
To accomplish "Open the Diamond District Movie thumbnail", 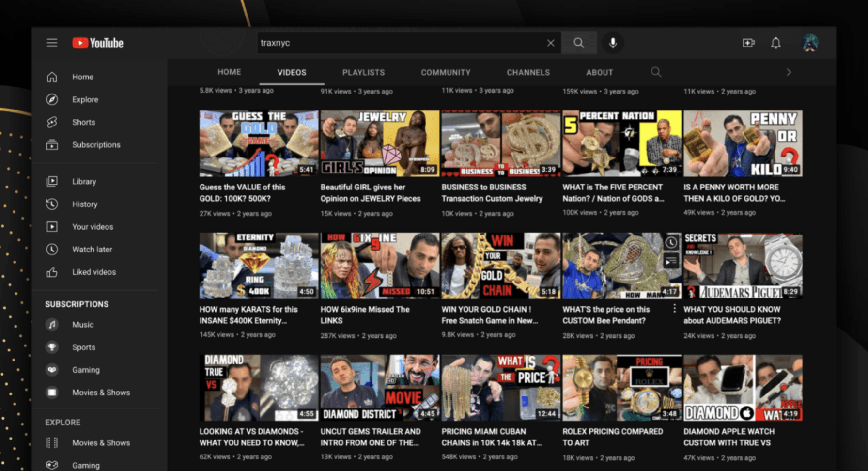I will 380,388.
